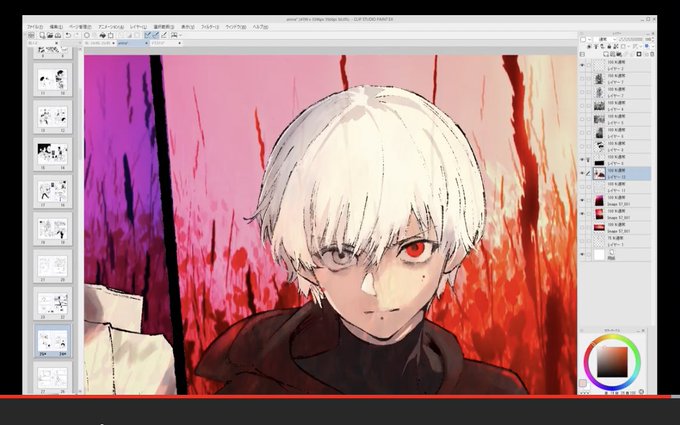
Task: Click the New document icon
Action: [42, 36]
